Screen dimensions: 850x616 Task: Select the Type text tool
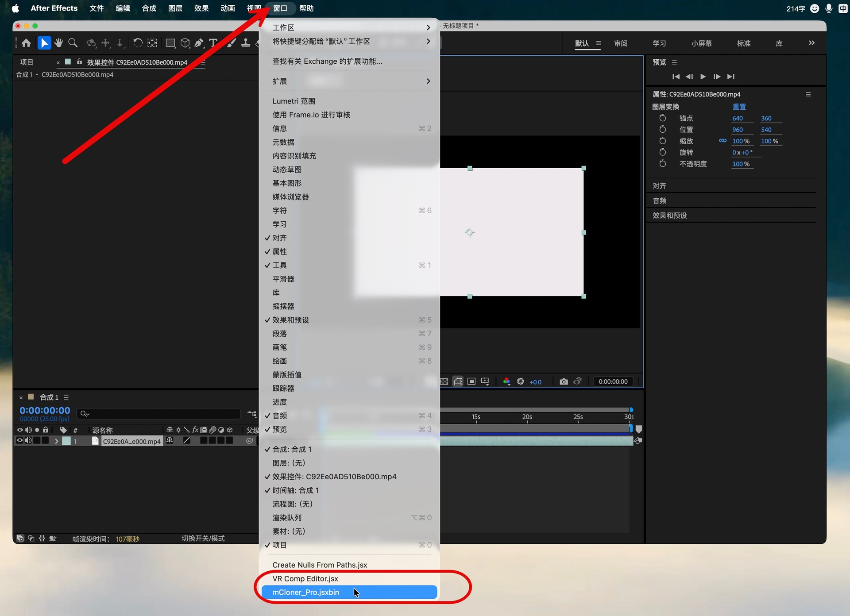coord(213,43)
